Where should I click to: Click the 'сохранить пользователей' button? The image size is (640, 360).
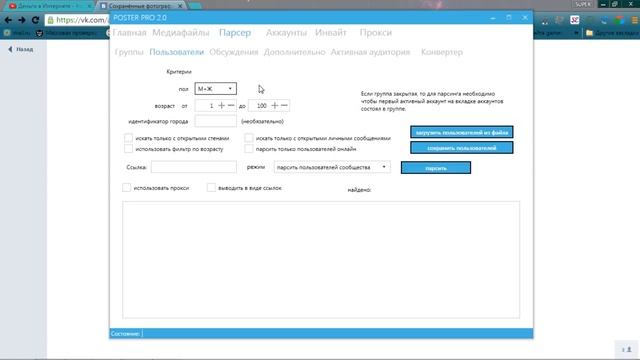462,148
